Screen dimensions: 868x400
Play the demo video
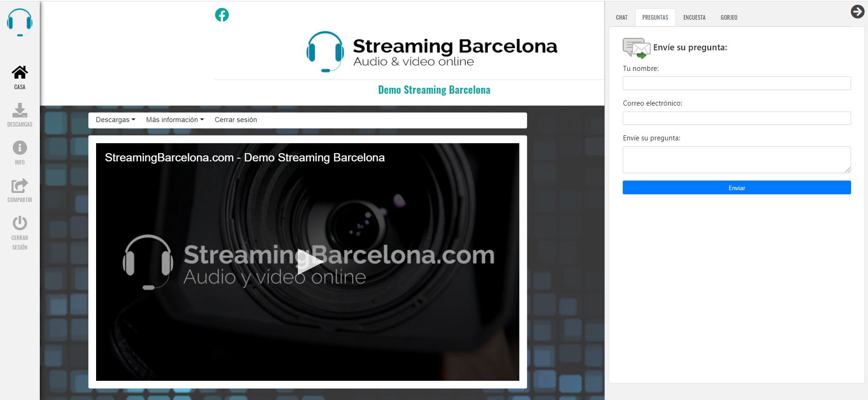click(x=307, y=262)
